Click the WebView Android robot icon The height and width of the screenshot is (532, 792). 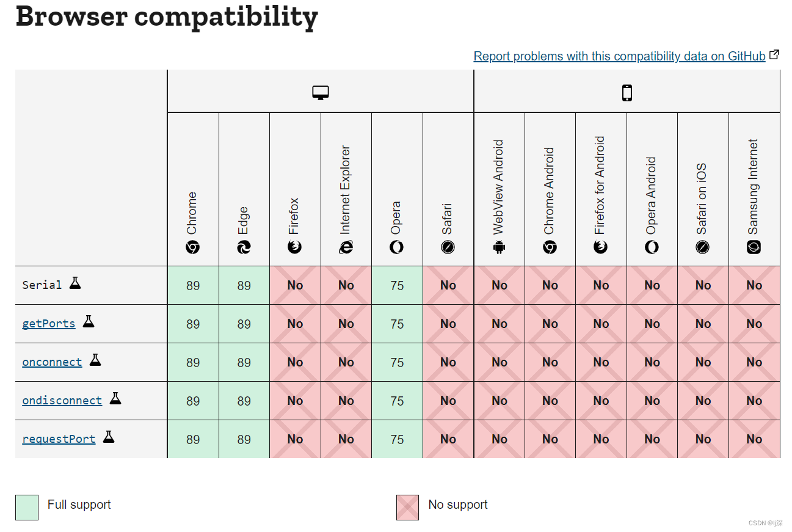coord(500,247)
